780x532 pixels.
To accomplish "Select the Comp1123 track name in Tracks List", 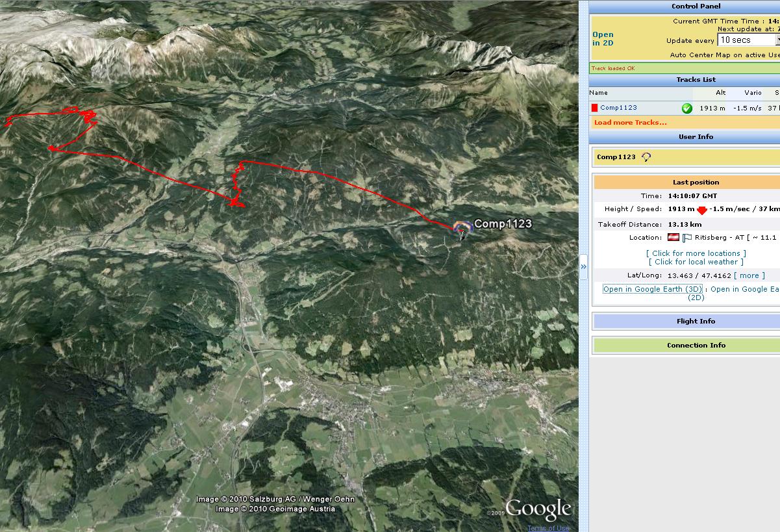I will tap(618, 108).
